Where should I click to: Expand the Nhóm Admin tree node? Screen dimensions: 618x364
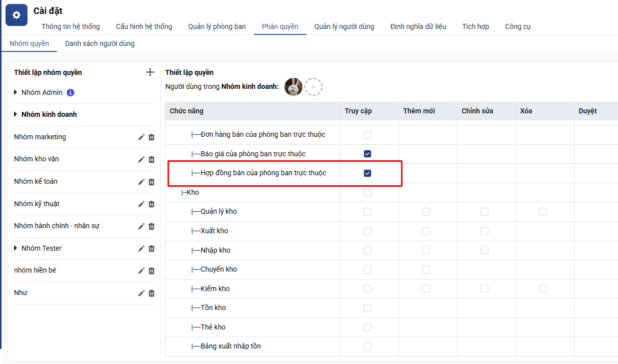click(x=16, y=92)
